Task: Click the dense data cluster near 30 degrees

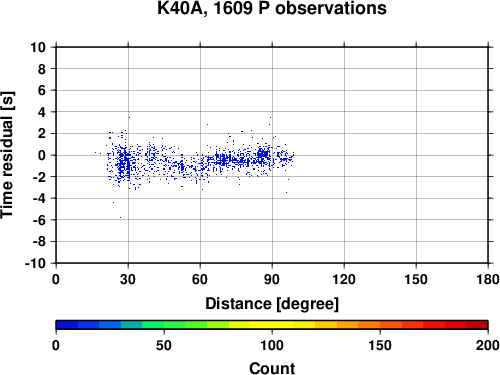Action: [x=124, y=163]
